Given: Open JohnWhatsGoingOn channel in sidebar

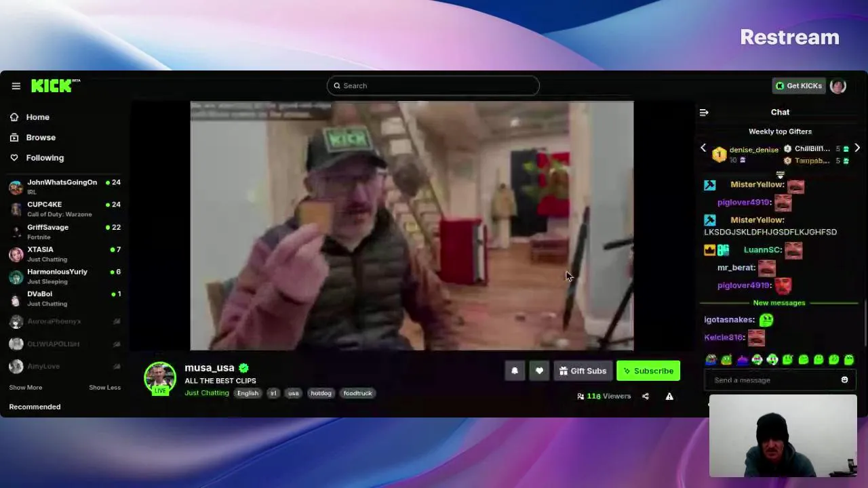Looking at the screenshot, I should [x=65, y=186].
